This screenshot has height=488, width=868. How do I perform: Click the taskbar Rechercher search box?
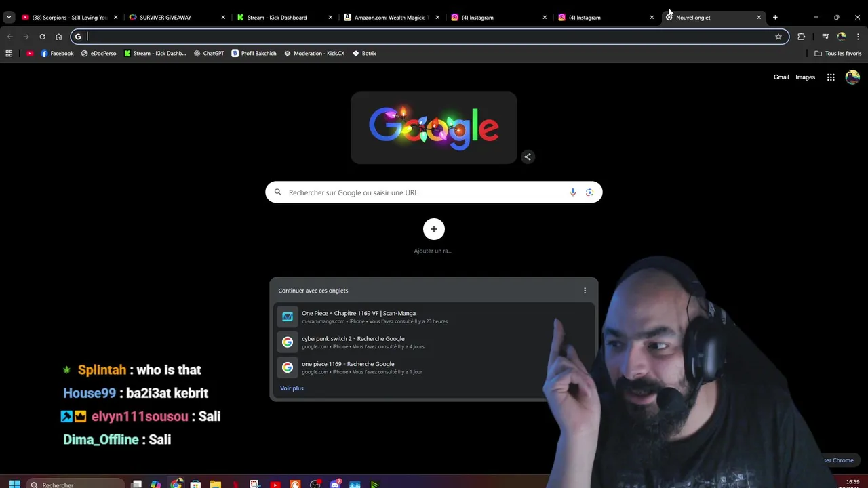(76, 484)
